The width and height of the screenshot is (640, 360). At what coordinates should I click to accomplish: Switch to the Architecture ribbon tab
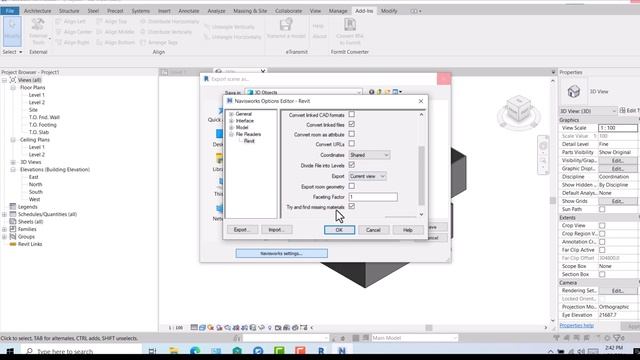(x=38, y=11)
